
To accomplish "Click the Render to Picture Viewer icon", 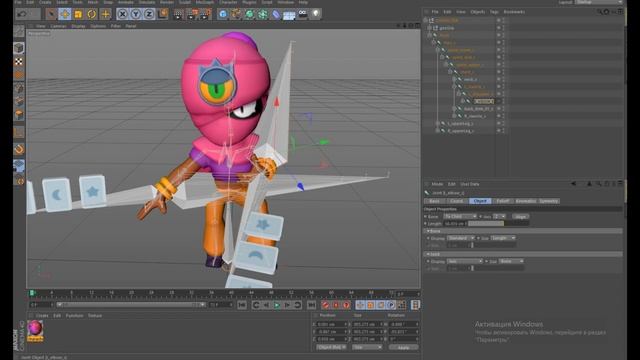I will (192, 15).
